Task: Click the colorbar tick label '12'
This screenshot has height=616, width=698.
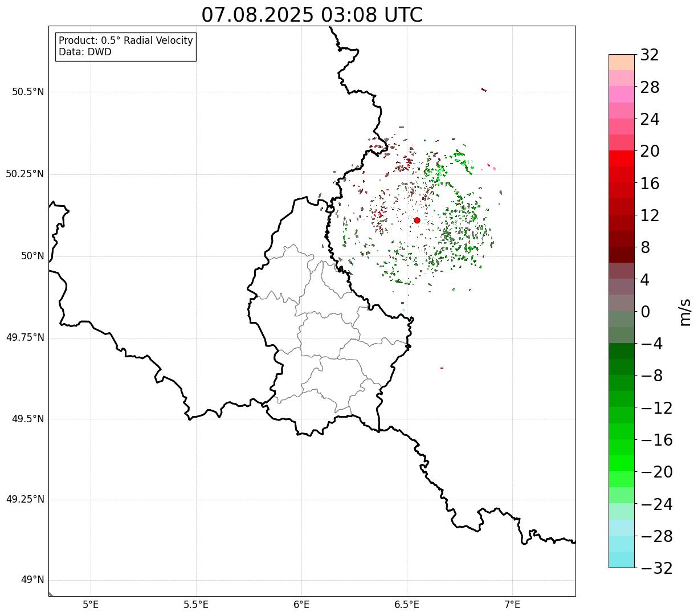Action: click(x=650, y=215)
